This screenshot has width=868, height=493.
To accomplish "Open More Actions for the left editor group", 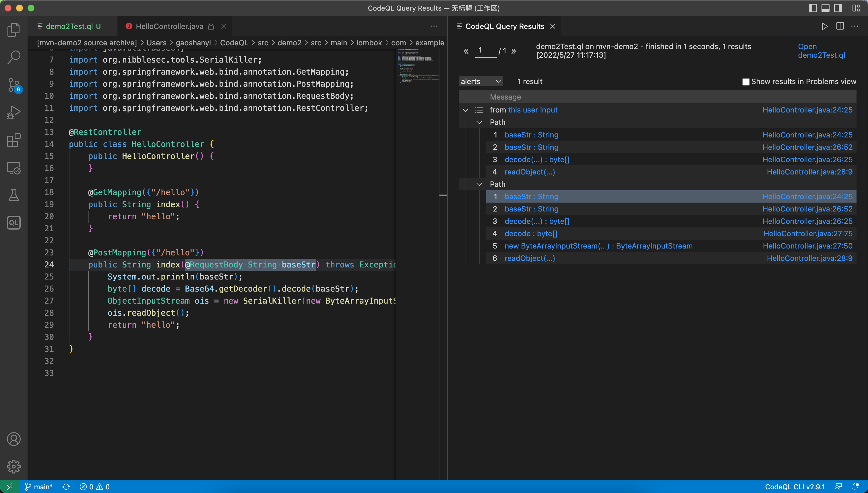I will (x=434, y=26).
